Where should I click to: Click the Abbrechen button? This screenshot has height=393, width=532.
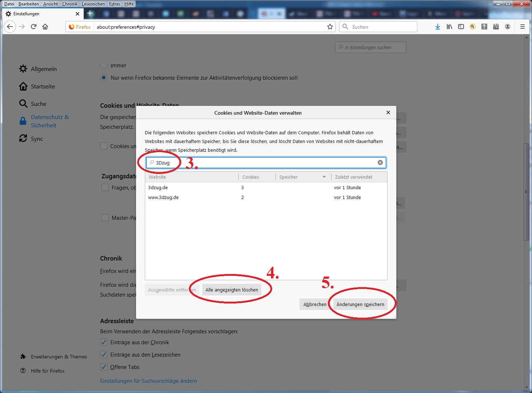pyautogui.click(x=315, y=304)
